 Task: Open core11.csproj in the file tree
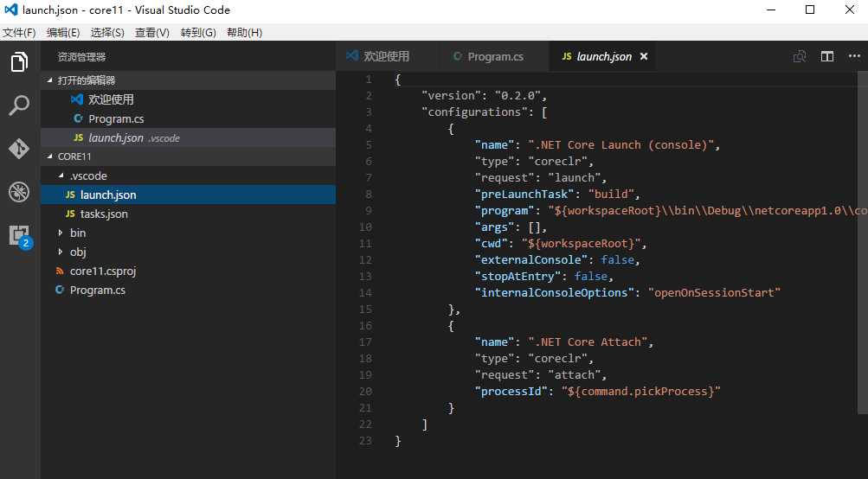(188, 271)
